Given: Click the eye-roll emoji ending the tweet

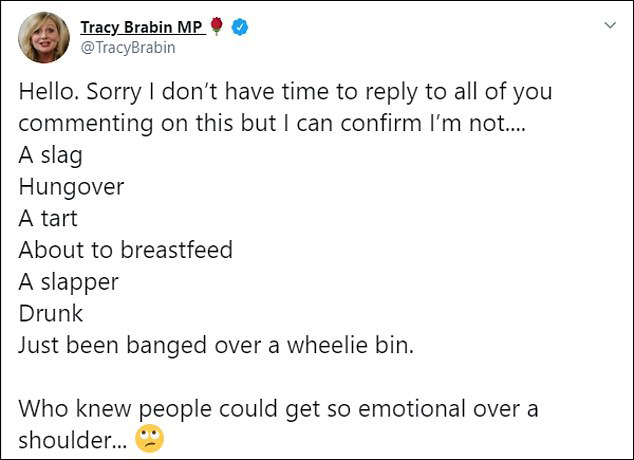Looking at the screenshot, I should click(x=150, y=440).
